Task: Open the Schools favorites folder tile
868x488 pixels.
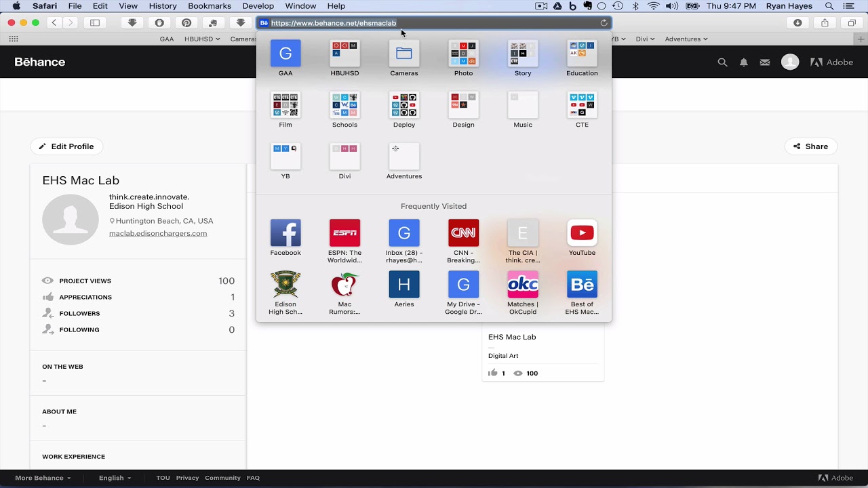Action: tap(344, 105)
